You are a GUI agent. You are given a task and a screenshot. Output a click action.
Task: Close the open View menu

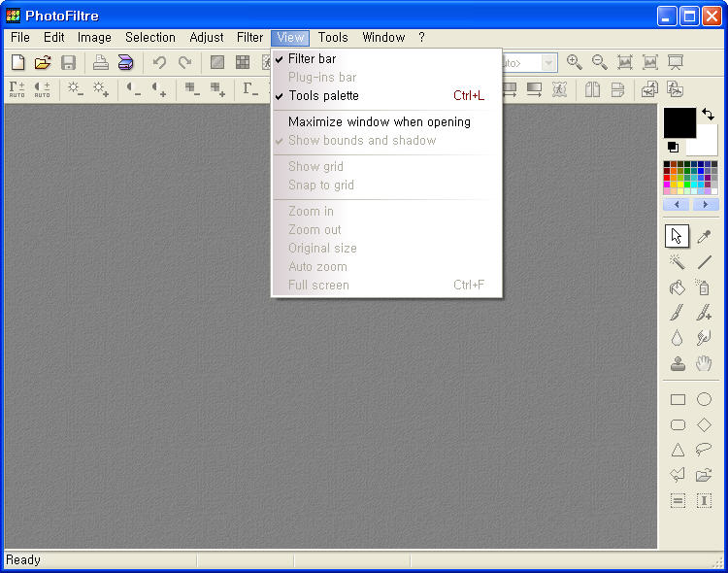[x=290, y=37]
